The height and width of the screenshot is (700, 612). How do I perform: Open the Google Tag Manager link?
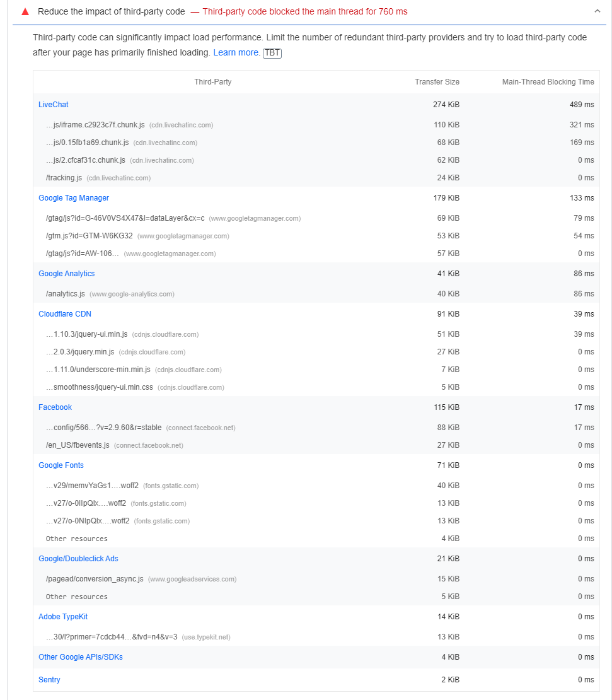click(74, 197)
